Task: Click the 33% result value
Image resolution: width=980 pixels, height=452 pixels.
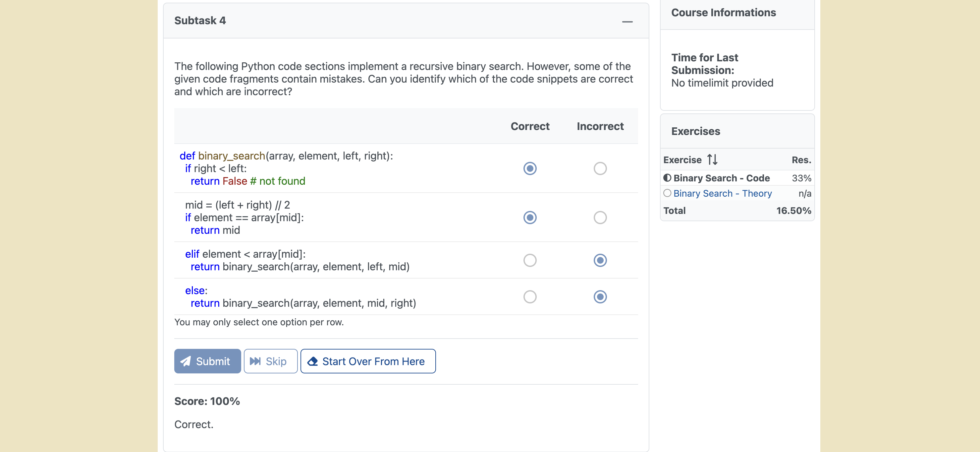Action: (801, 178)
